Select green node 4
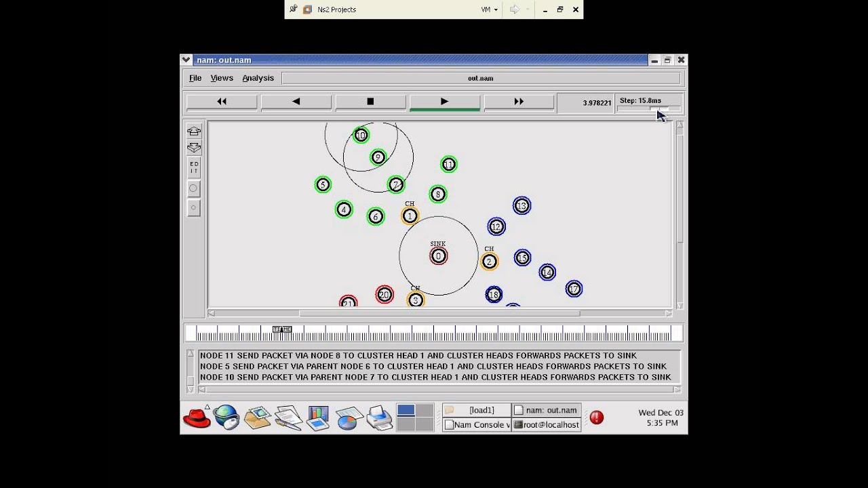868x488 pixels. 344,209
